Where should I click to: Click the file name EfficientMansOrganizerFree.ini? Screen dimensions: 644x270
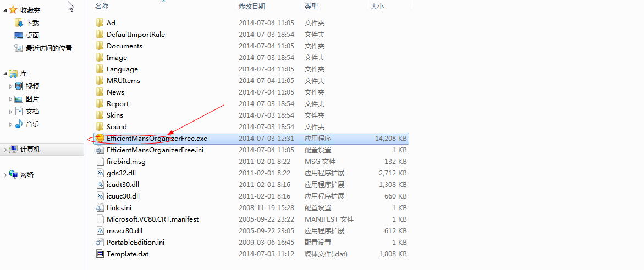[x=155, y=150]
